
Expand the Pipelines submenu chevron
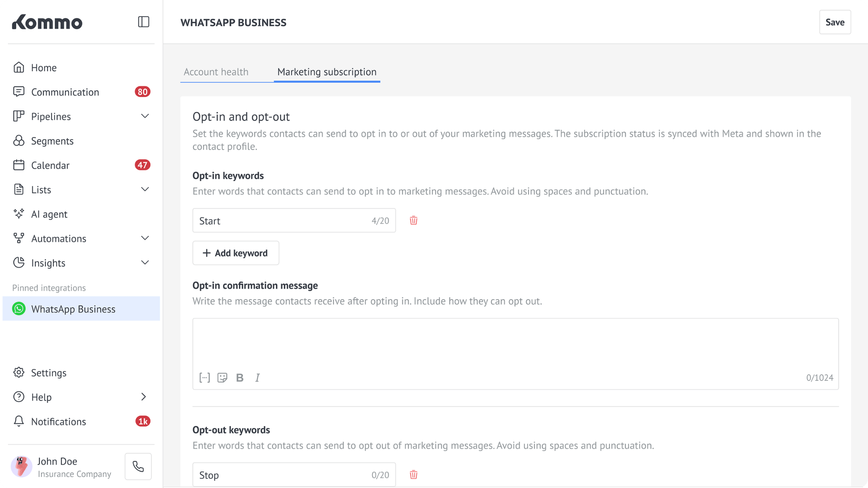(145, 116)
